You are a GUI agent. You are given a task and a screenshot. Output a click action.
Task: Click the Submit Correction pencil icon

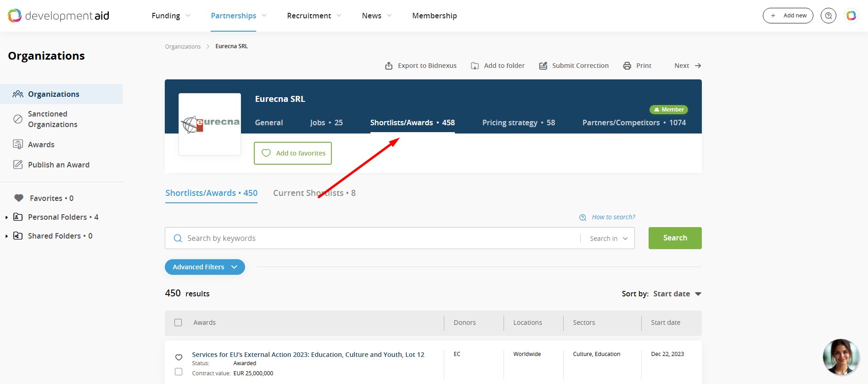click(543, 66)
